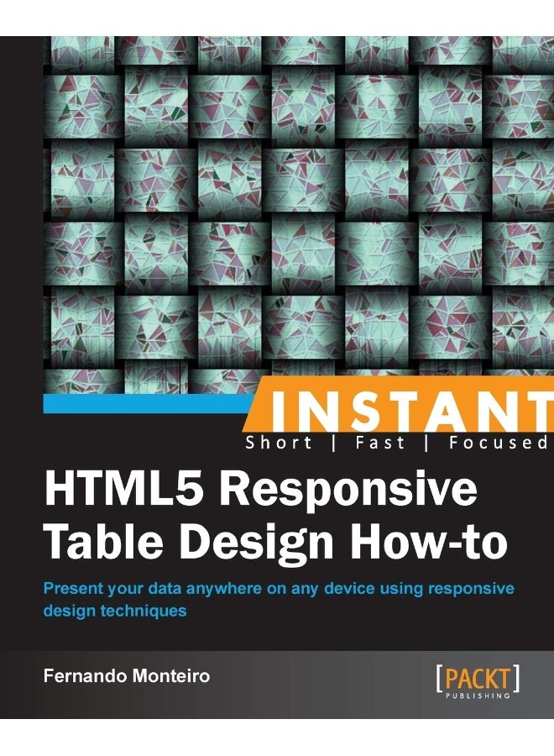Click the author name "Fernando Monteiro"

(127, 675)
